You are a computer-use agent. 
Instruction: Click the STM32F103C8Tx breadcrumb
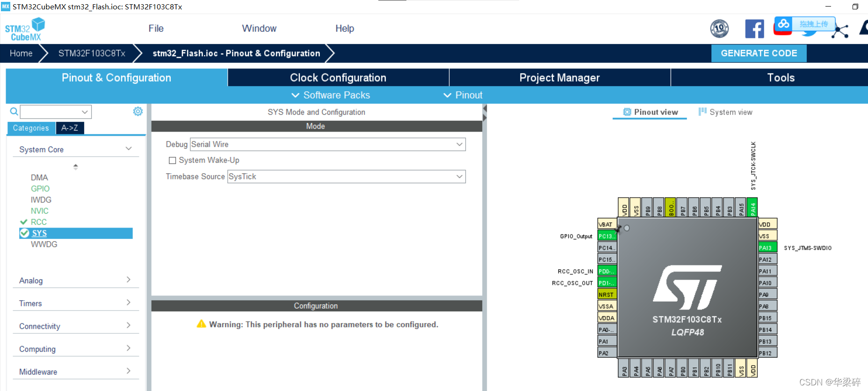coord(92,53)
